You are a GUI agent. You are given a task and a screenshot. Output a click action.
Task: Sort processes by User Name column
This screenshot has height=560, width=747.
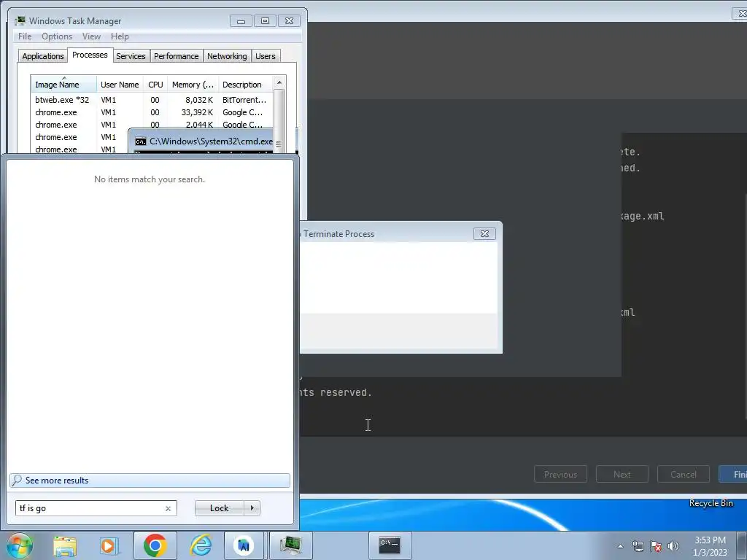120,85
